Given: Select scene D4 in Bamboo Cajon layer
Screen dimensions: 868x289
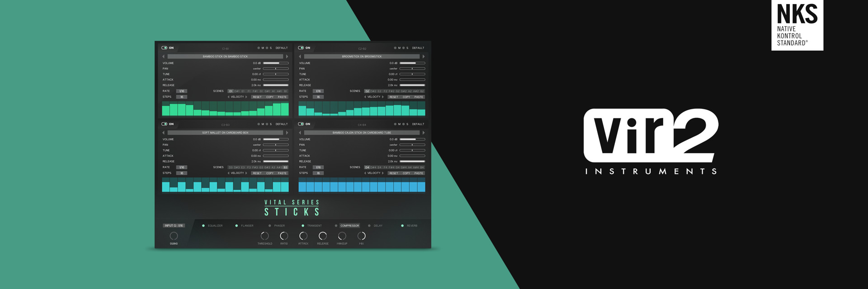Looking at the screenshot, I should point(367,168).
